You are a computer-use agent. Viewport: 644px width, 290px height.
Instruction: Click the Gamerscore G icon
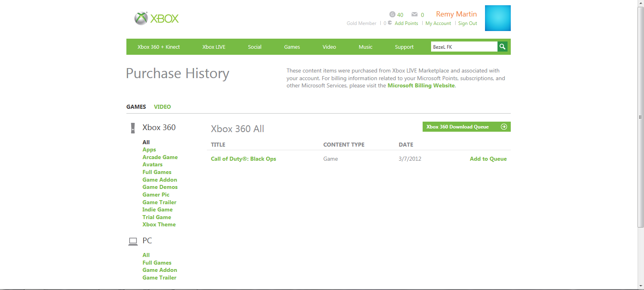coord(392,14)
